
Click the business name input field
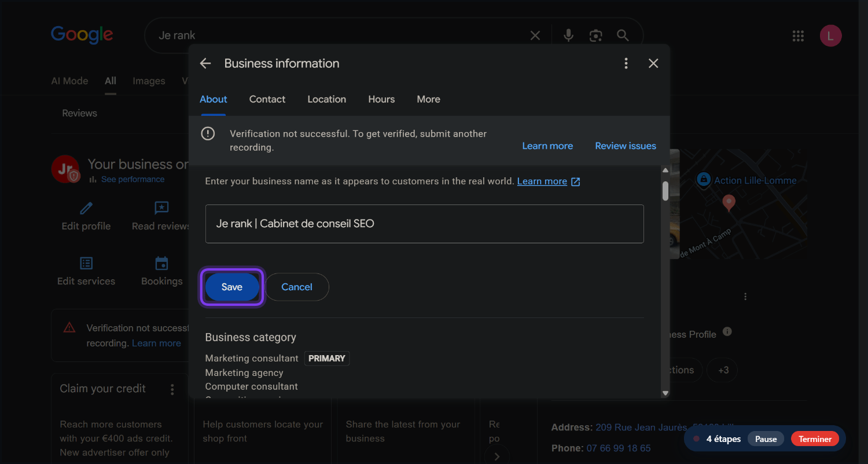click(425, 224)
